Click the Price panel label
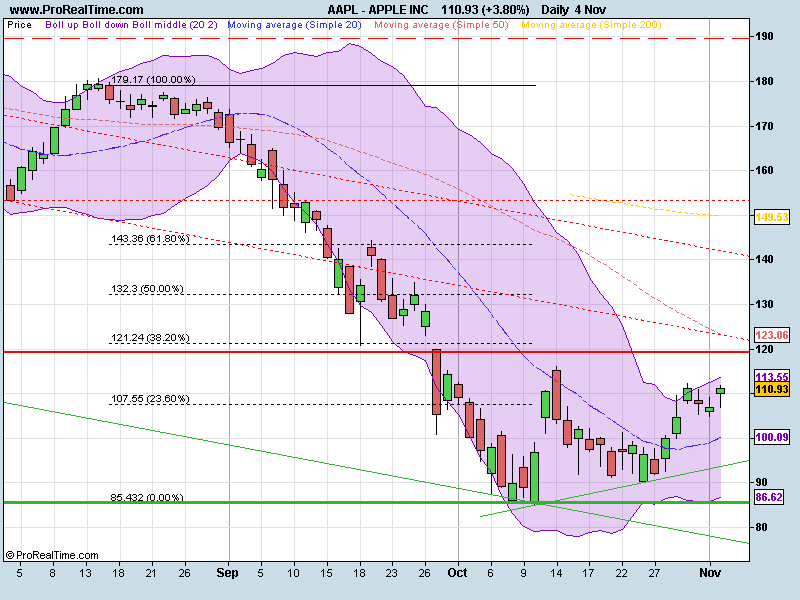The height and width of the screenshot is (600, 800). coord(19,24)
